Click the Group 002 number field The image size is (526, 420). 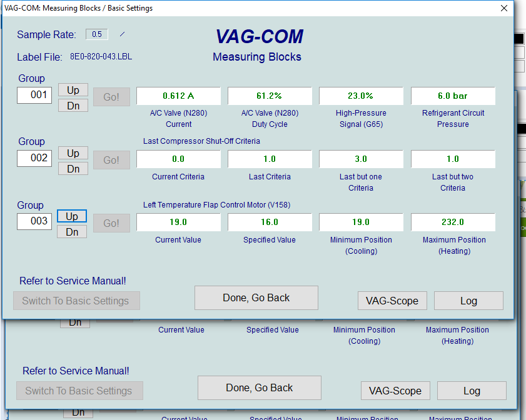34,158
